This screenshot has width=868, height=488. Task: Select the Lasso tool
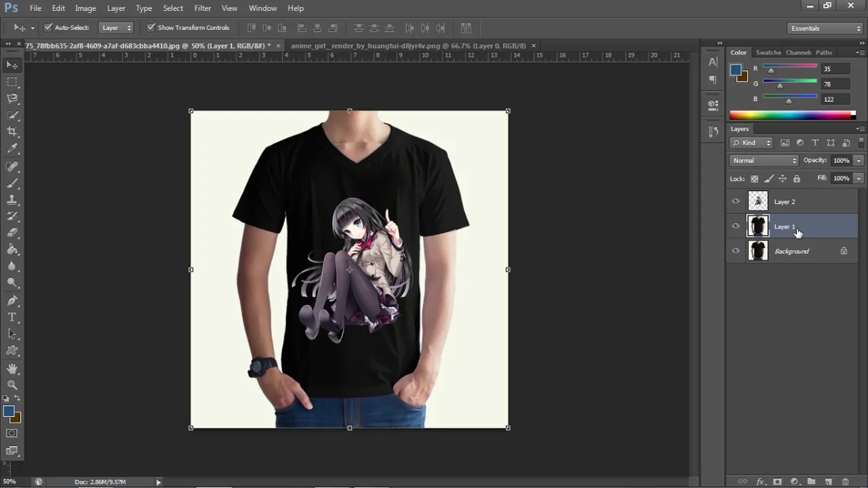click(12, 99)
